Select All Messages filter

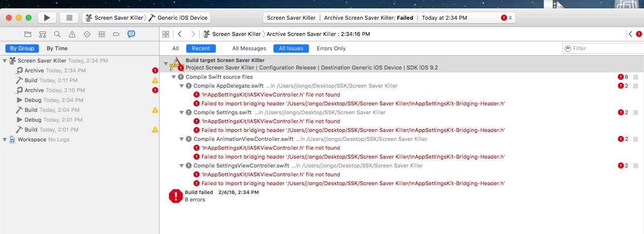tap(249, 48)
